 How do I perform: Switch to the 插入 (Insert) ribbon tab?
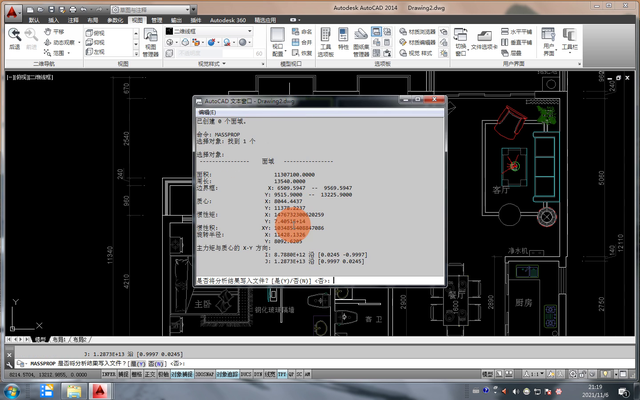point(53,20)
